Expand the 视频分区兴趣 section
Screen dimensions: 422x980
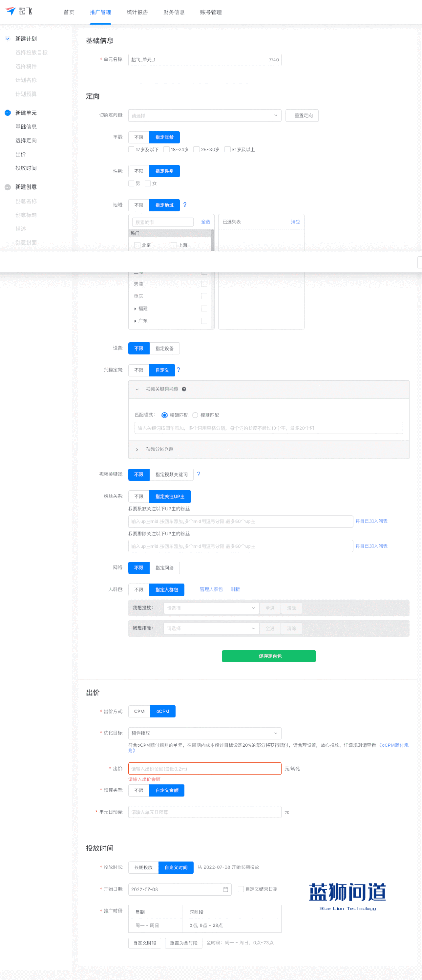pos(137,449)
